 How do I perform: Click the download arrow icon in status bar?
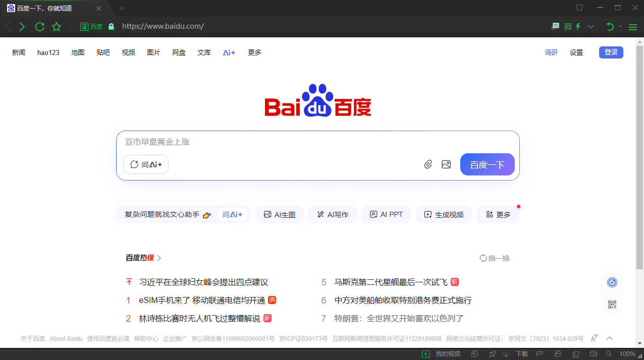(506, 353)
